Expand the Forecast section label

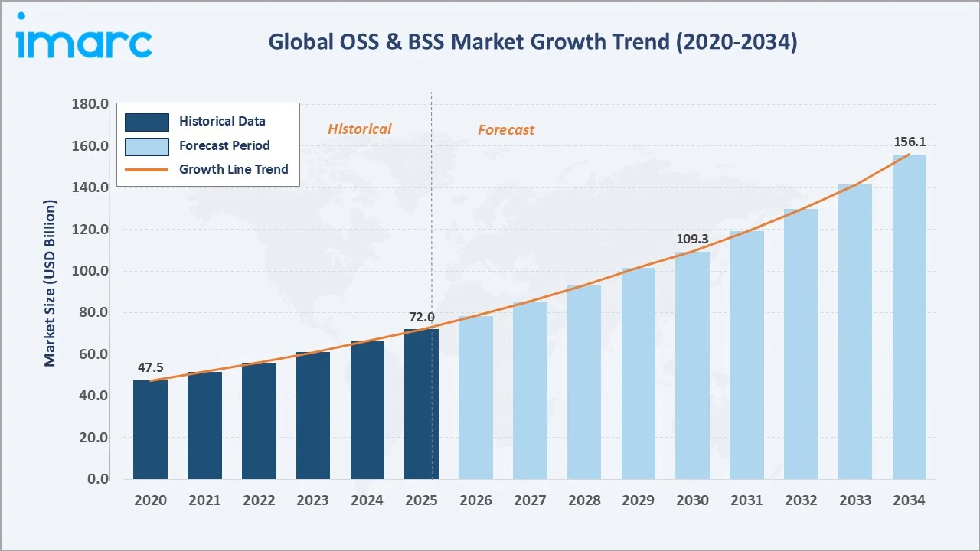tap(506, 130)
